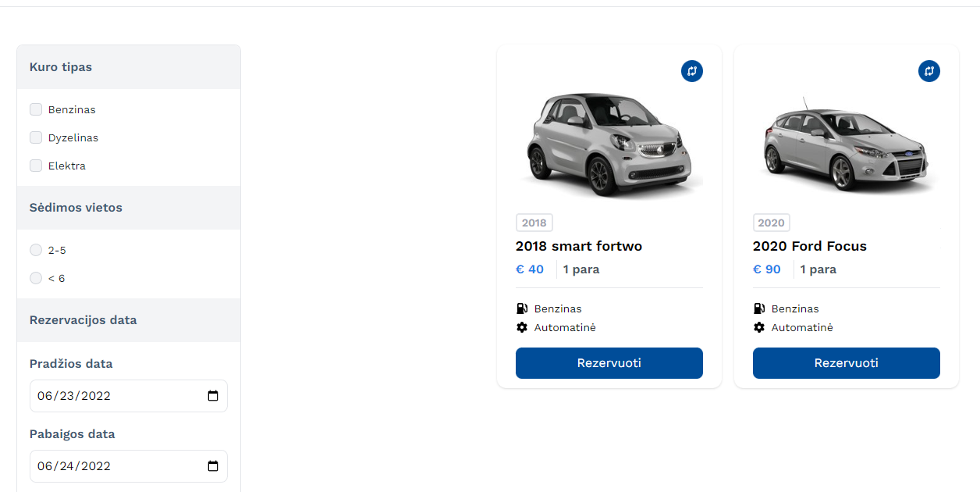Screen dimensions: 980x492
Task: Click the smart fortwo car photo
Action: 609,143
